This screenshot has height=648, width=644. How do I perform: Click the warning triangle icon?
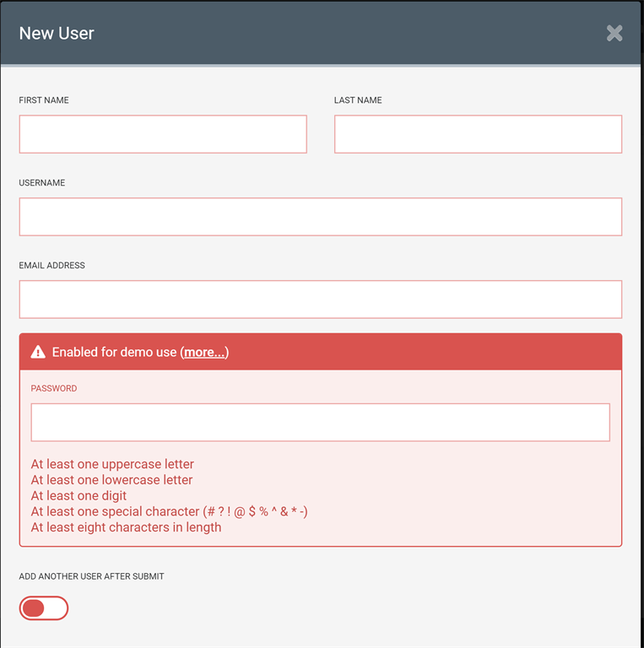click(38, 352)
